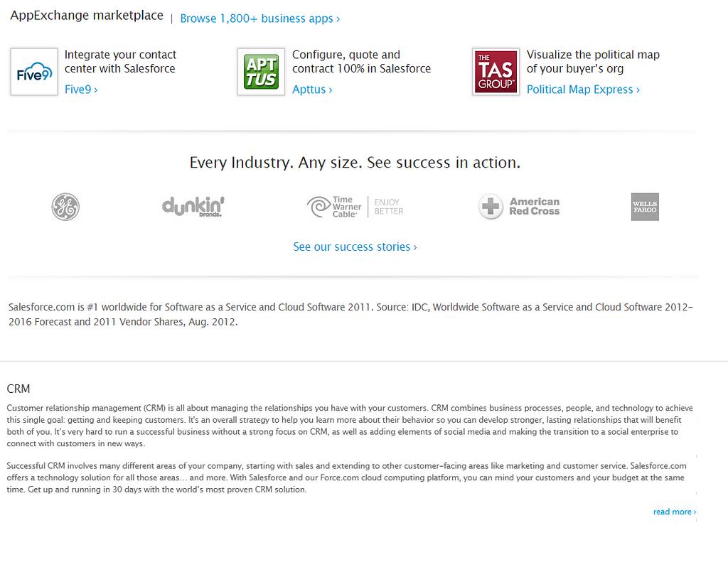Click the Dunkin' Brands logo
The width and height of the screenshot is (728, 562).
point(193,207)
